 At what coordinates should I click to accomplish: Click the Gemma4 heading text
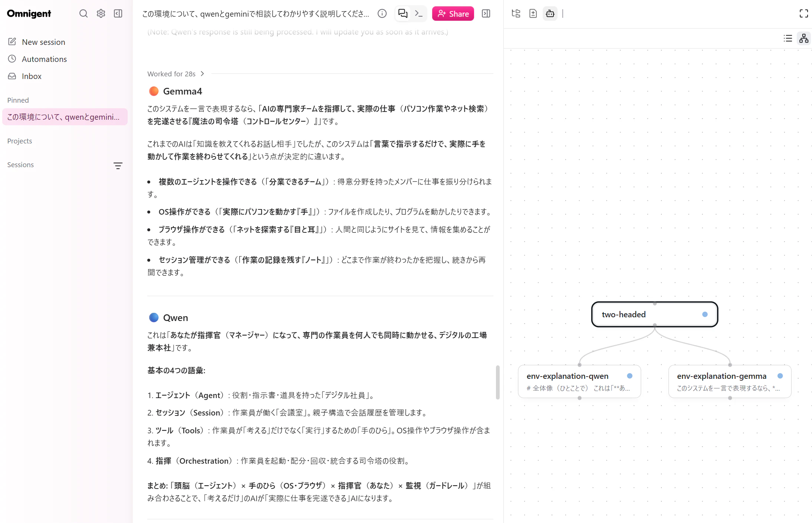183,91
